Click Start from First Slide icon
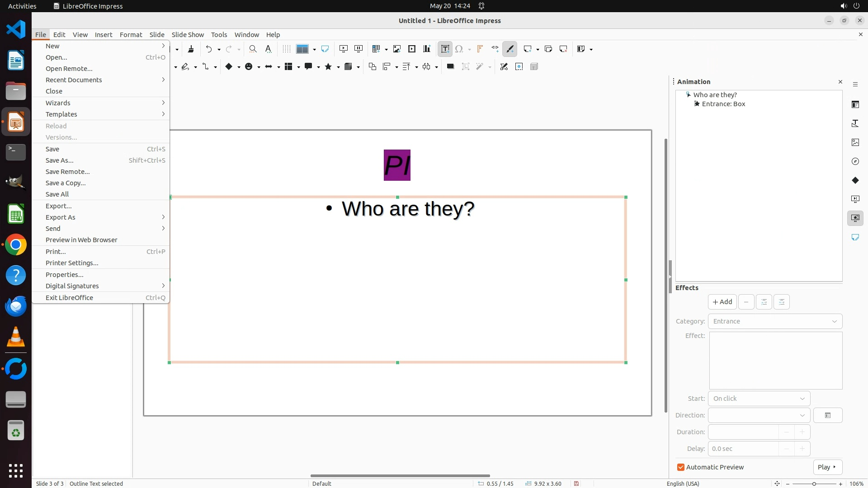Image resolution: width=868 pixels, height=488 pixels. coord(343,49)
